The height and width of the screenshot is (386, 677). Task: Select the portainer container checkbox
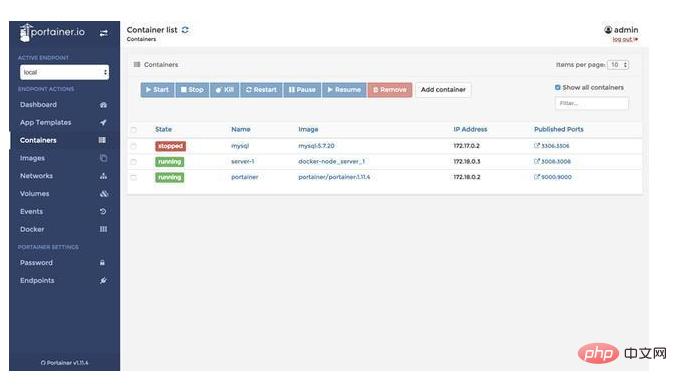tap(133, 177)
